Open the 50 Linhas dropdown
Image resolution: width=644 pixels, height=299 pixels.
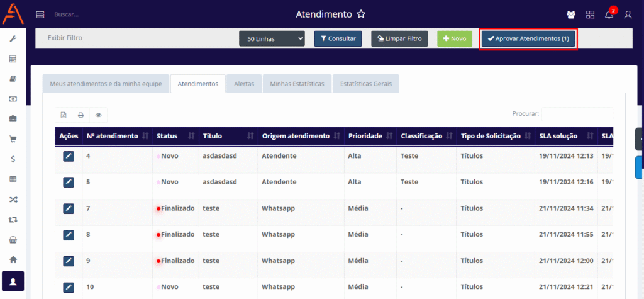coord(272,39)
